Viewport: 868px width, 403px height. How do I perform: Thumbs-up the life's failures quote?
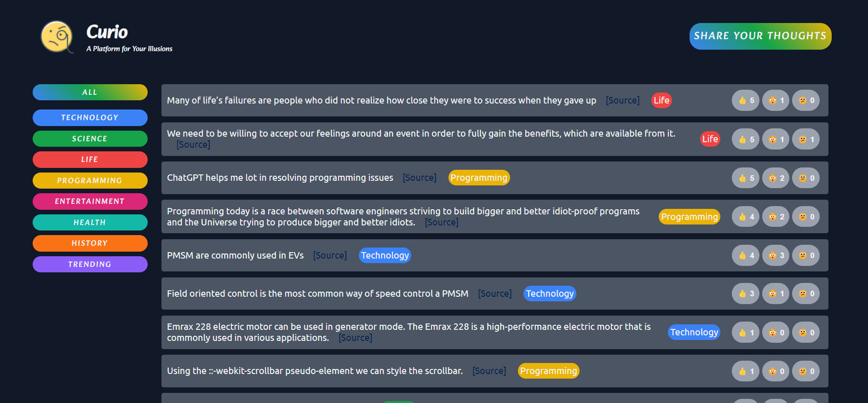pos(746,100)
